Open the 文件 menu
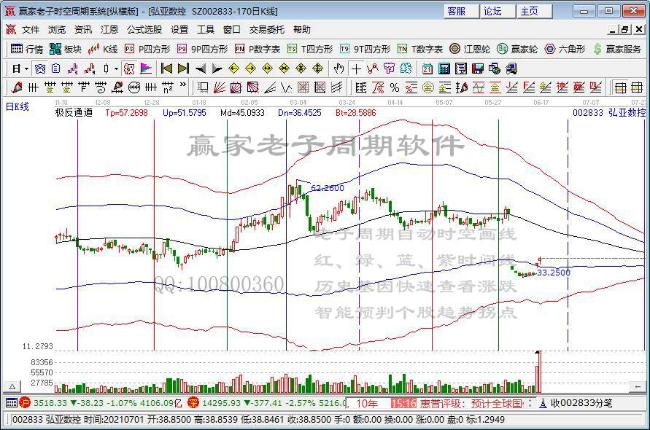Screen dimensions: 650x430 tap(30, 29)
